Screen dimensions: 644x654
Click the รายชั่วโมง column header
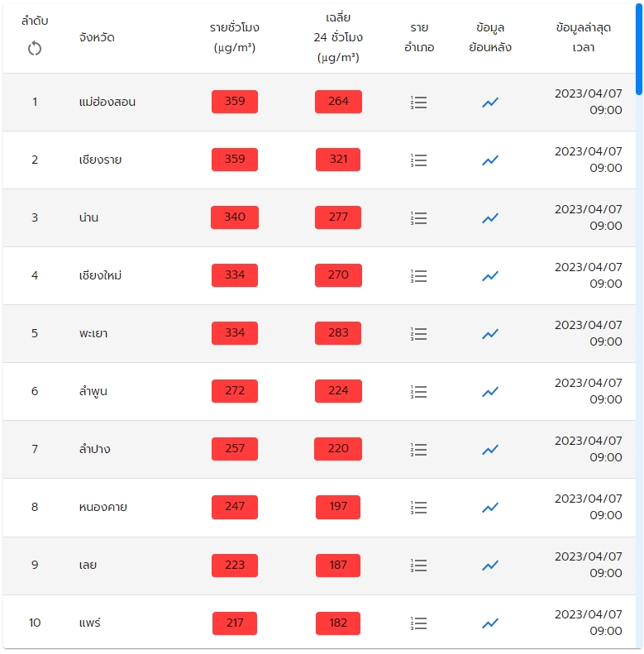coord(234,37)
